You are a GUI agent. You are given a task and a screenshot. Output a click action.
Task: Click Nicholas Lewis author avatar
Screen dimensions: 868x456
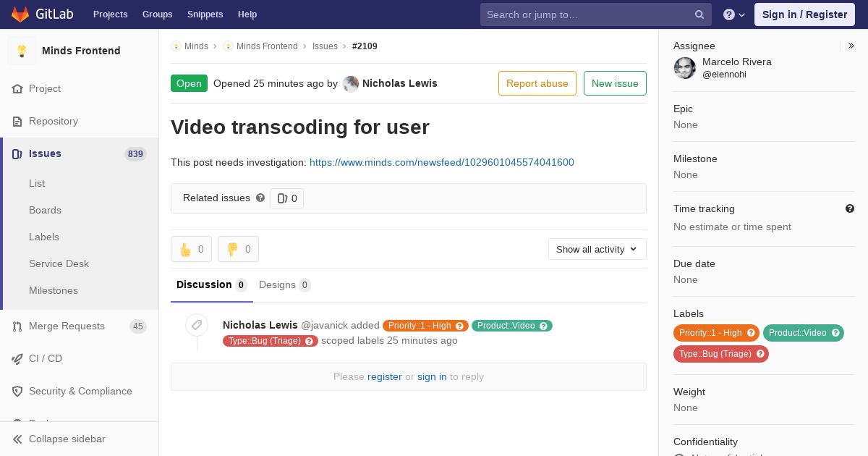pyautogui.click(x=351, y=83)
